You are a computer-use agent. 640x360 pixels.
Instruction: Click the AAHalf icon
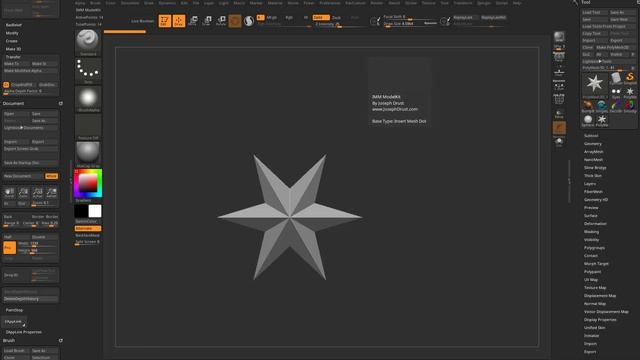(x=51, y=193)
